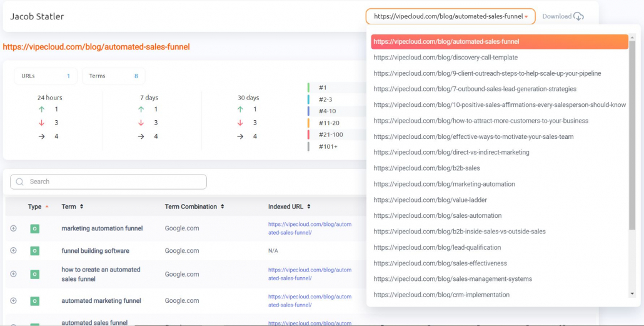Click the right arrow under 30 days
The height and width of the screenshot is (326, 644).
tap(240, 136)
